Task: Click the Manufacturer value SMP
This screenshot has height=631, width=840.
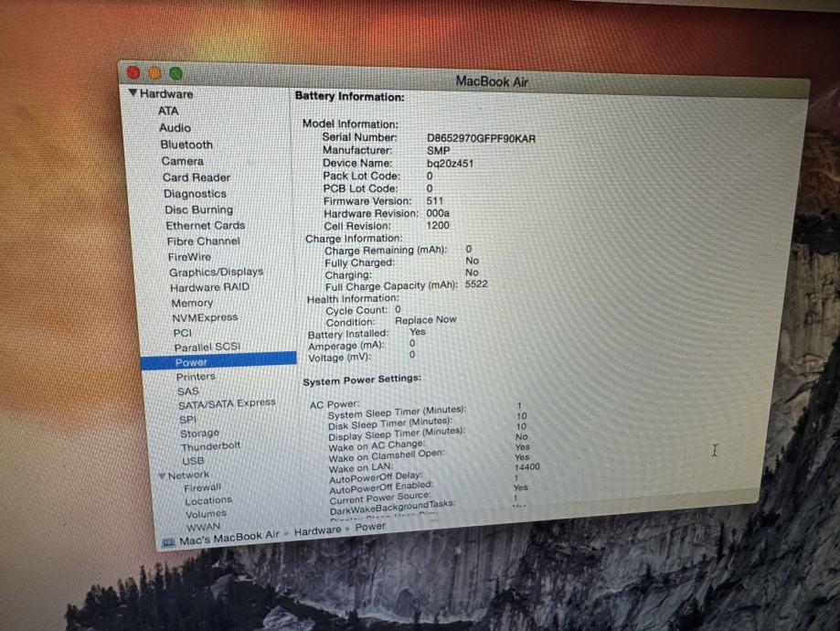Action: pyautogui.click(x=438, y=151)
